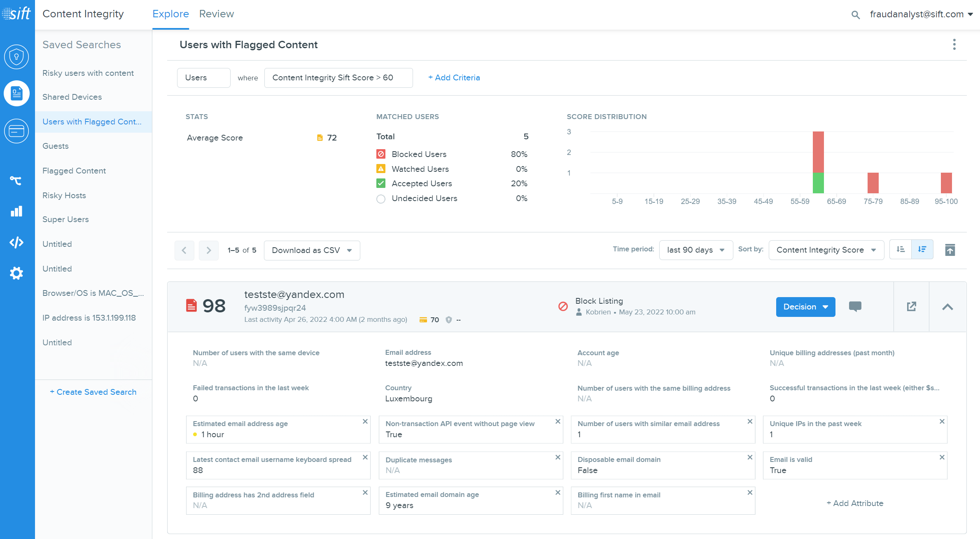Open the last 90 days time period dropdown

(x=695, y=250)
